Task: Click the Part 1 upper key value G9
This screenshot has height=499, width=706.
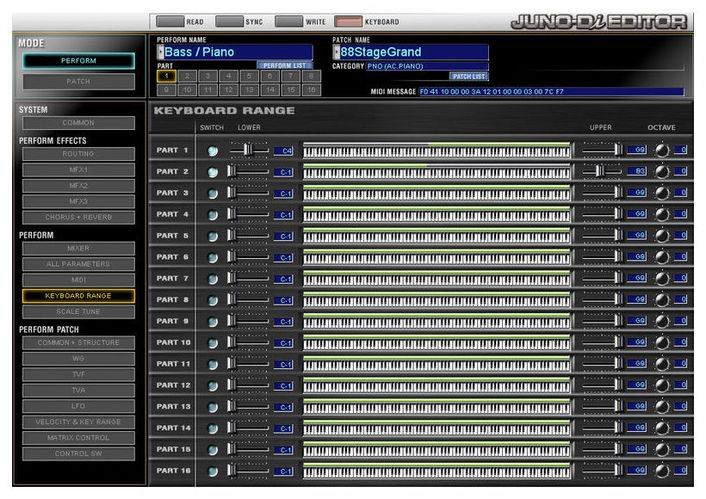Action: click(x=637, y=150)
